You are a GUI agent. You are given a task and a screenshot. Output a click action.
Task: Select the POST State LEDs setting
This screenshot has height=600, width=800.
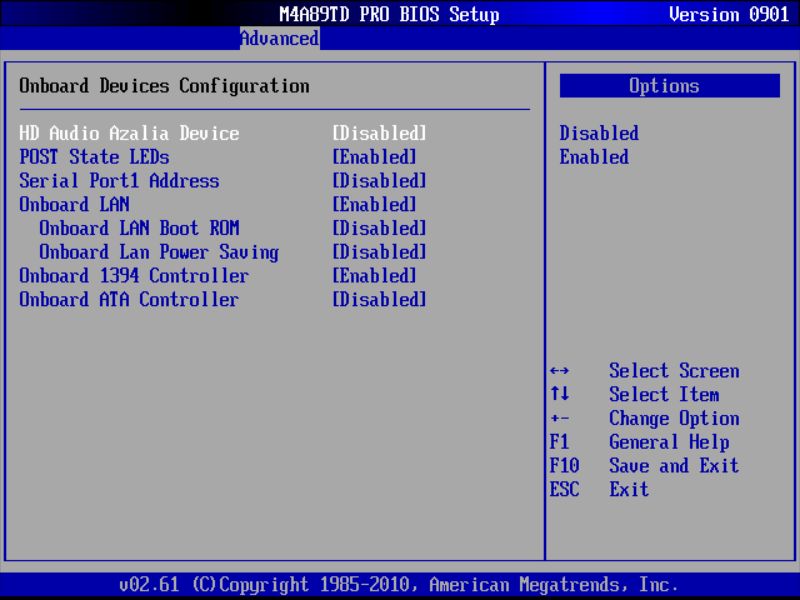click(x=96, y=157)
